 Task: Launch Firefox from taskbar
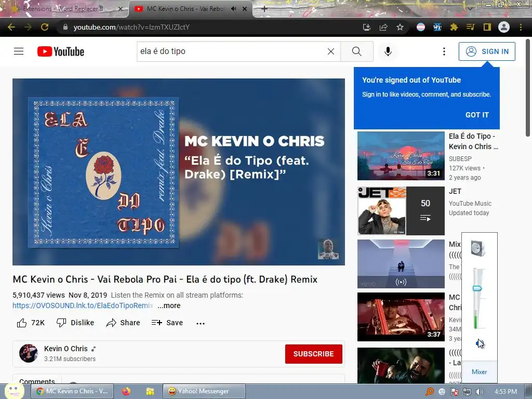pos(126,392)
